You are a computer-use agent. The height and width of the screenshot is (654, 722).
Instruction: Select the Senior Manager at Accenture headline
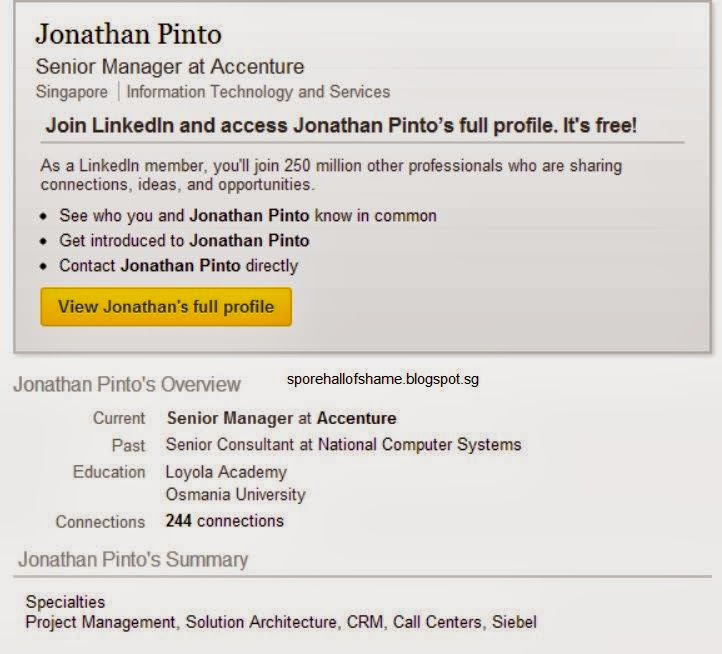(x=169, y=68)
